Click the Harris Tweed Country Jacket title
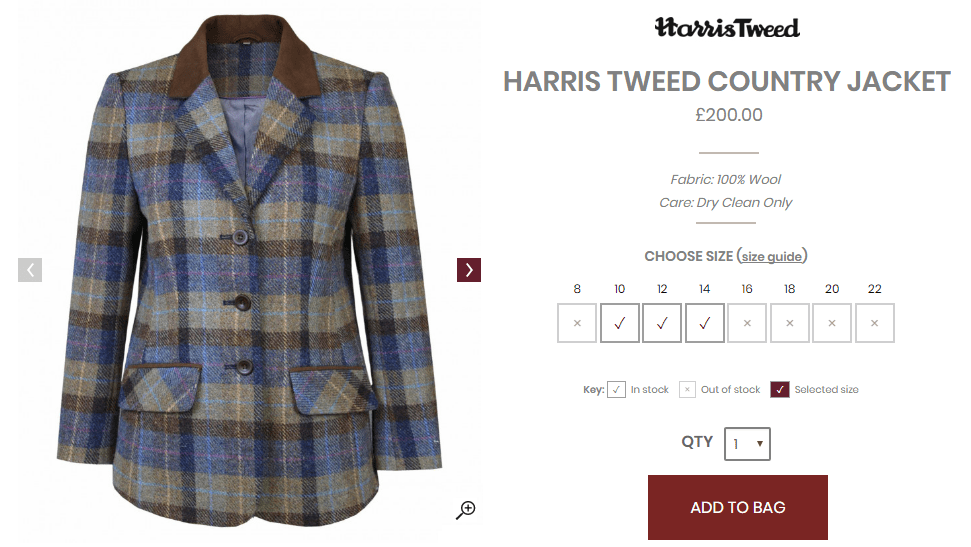Screen dimensions: 971x547 click(727, 82)
